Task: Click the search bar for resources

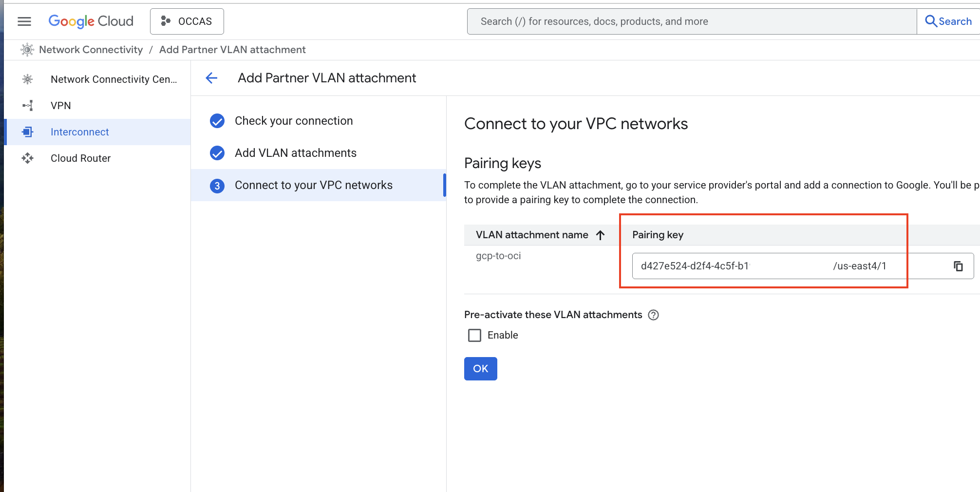Action: point(692,21)
